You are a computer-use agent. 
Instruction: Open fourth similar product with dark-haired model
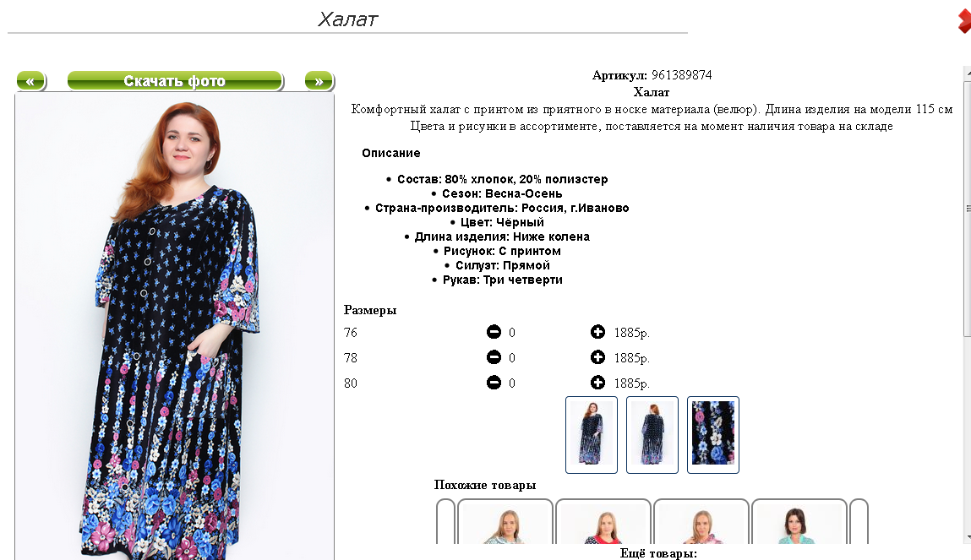click(799, 522)
